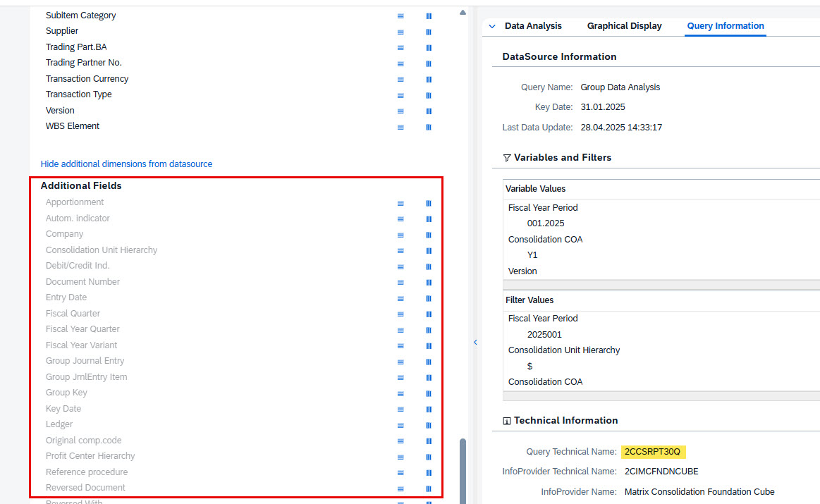The width and height of the screenshot is (820, 504).
Task: Add Original comp.code to columns
Action: tap(429, 441)
